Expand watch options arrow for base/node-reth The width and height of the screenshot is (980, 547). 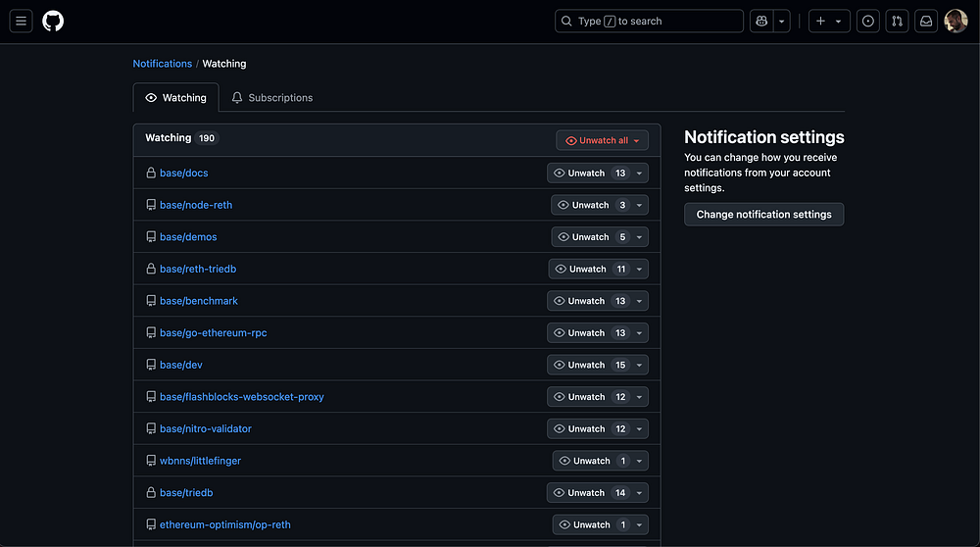[x=639, y=205]
